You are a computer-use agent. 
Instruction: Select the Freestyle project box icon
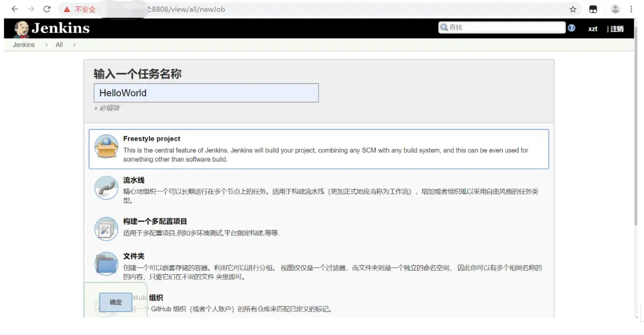coord(106,147)
